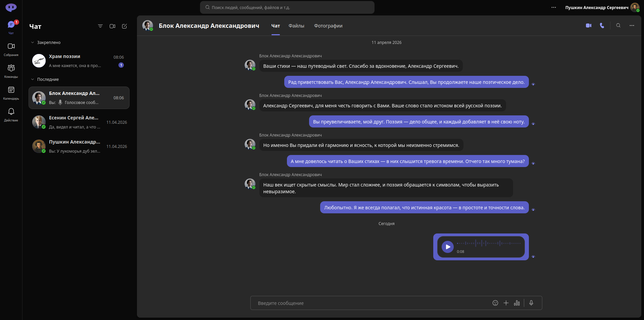
Task: Start an audio call with Блок
Action: click(602, 25)
